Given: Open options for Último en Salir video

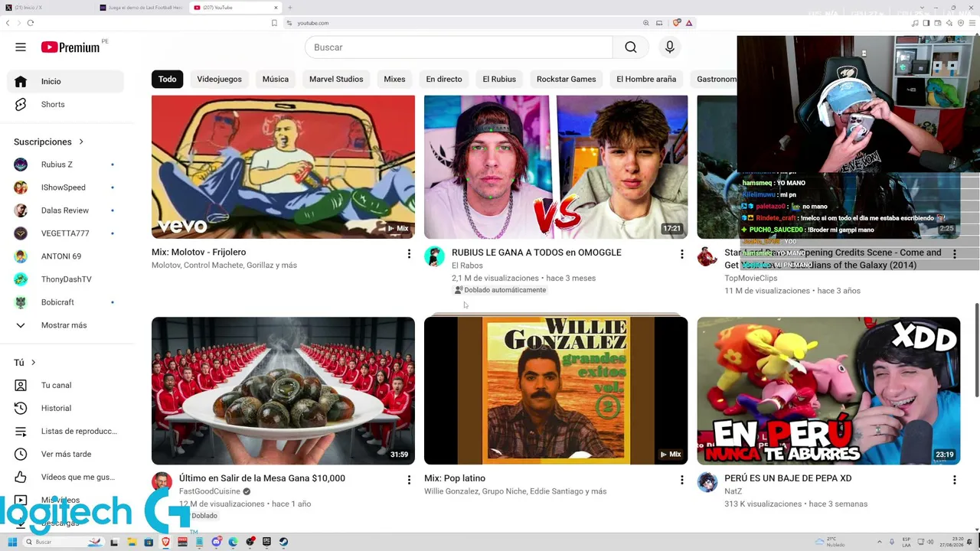Looking at the screenshot, I should click(409, 480).
